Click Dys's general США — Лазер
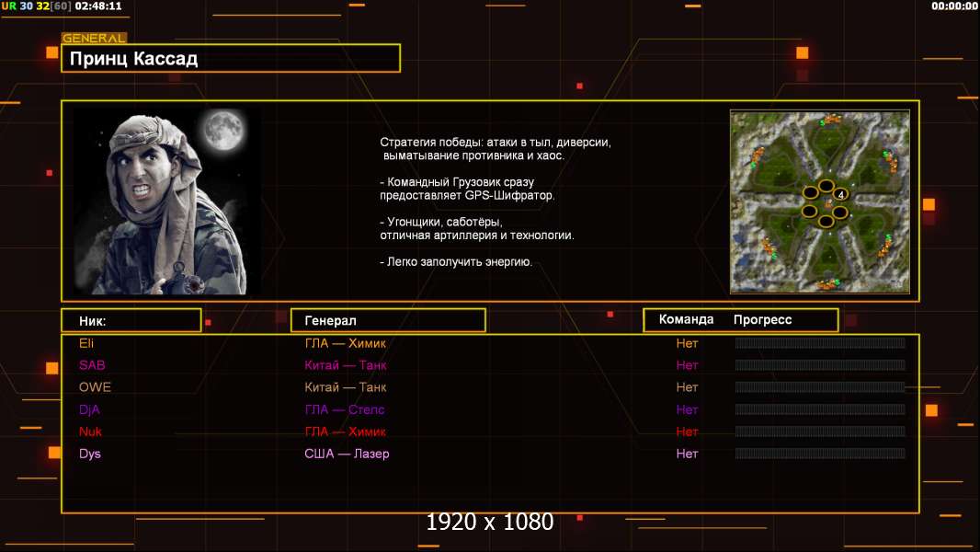The width and height of the screenshot is (980, 552). click(x=347, y=454)
